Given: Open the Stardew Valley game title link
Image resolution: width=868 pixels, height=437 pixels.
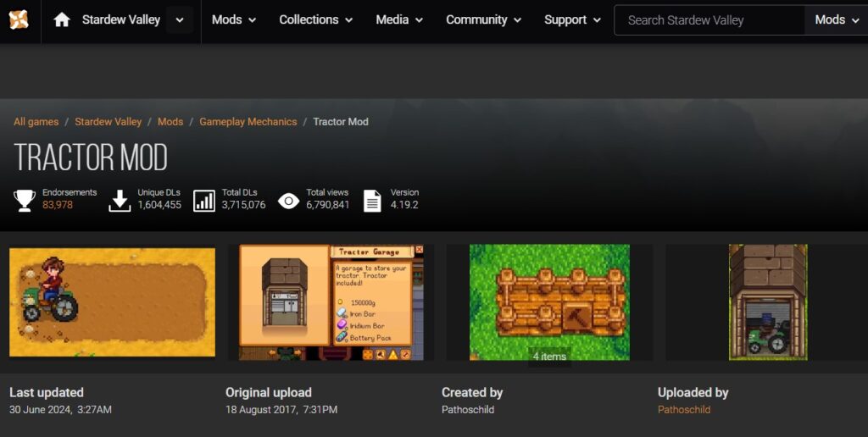Looking at the screenshot, I should 121,20.
